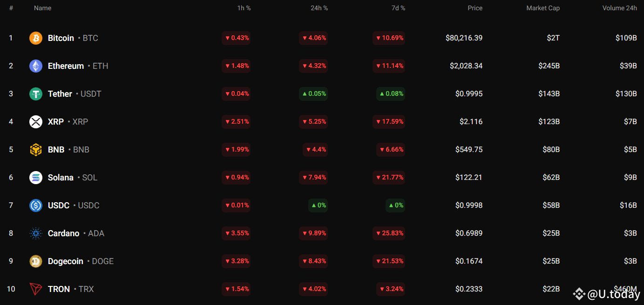Viewport: 644px width, 305px height.
Task: Click the BNB coin logo
Action: point(36,149)
